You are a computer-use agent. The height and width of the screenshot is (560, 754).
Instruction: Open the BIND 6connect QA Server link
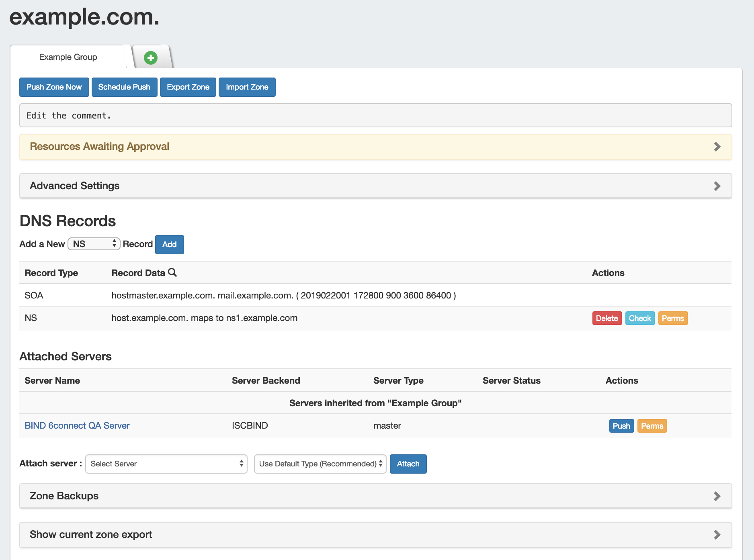(77, 426)
